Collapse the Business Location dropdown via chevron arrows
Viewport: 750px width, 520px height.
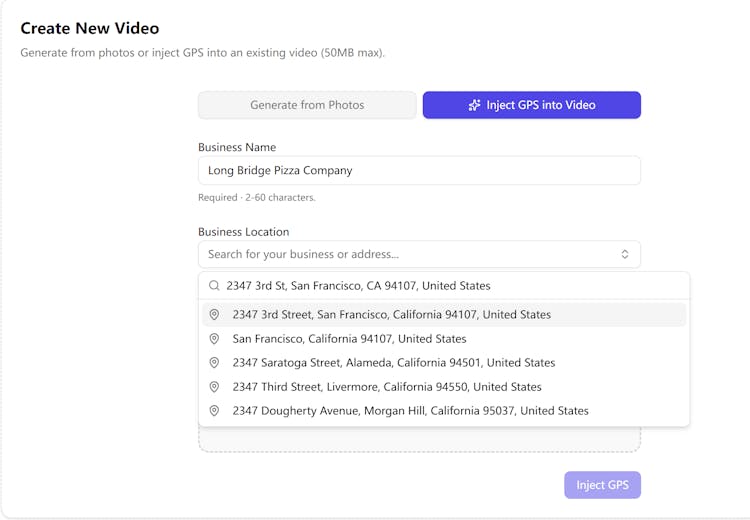(x=625, y=254)
